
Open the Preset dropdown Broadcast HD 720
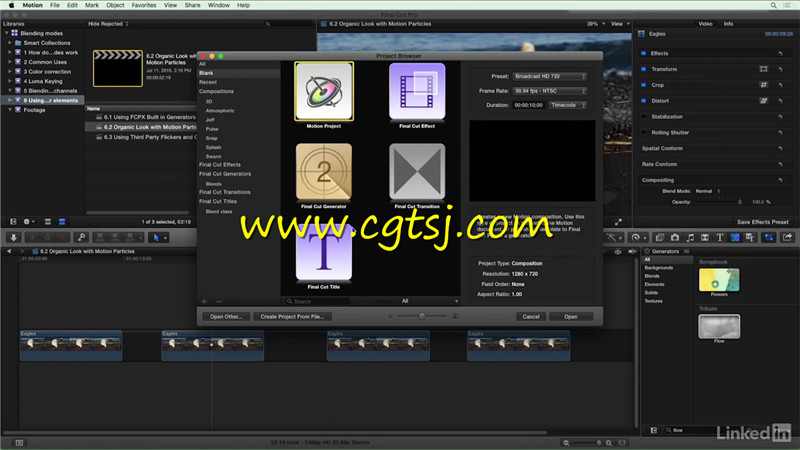pos(549,76)
